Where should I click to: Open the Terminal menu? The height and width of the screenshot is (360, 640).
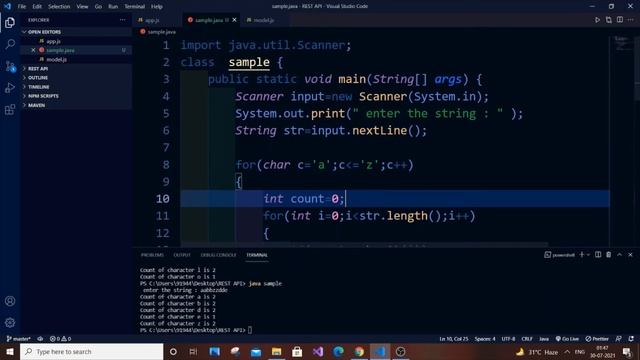coord(135,7)
